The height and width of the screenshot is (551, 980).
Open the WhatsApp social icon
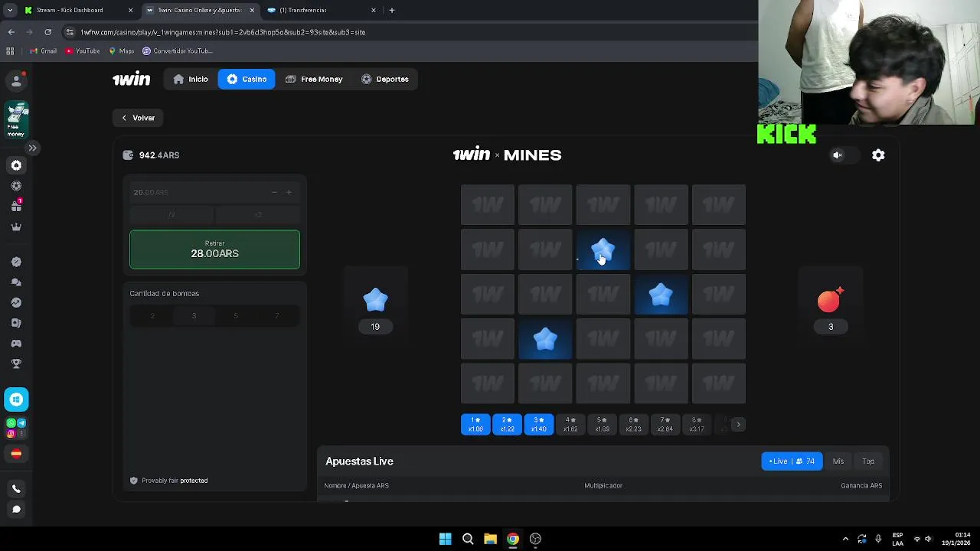(11, 423)
